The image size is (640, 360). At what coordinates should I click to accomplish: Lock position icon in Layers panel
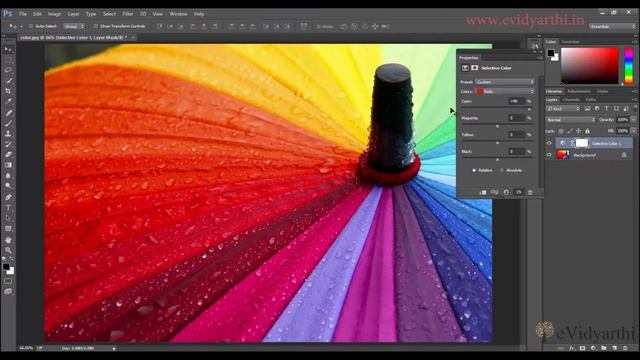coord(578,131)
